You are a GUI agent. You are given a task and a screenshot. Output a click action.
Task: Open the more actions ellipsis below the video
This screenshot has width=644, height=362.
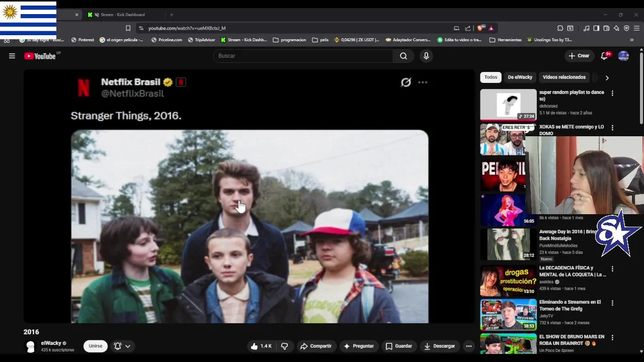pos(469,346)
